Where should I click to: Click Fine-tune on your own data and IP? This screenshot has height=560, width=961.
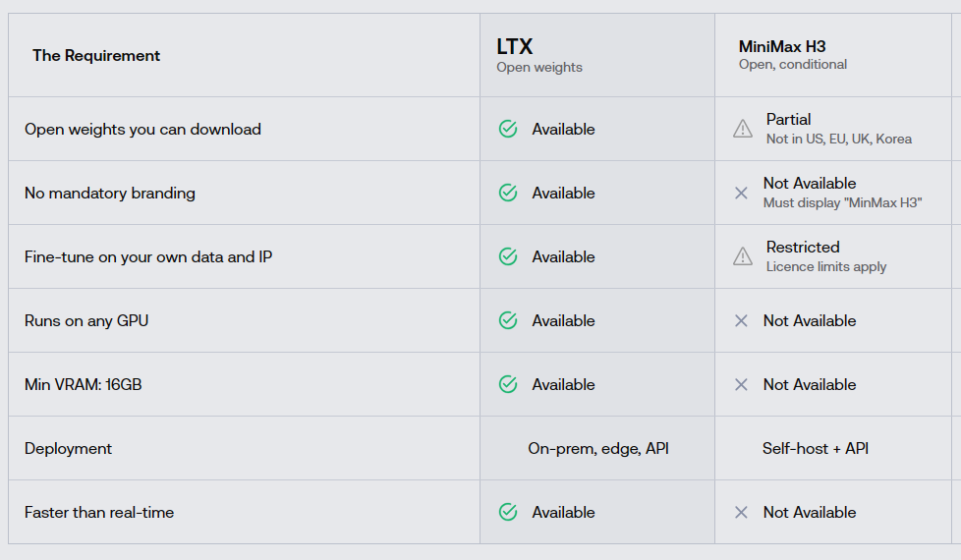148,256
